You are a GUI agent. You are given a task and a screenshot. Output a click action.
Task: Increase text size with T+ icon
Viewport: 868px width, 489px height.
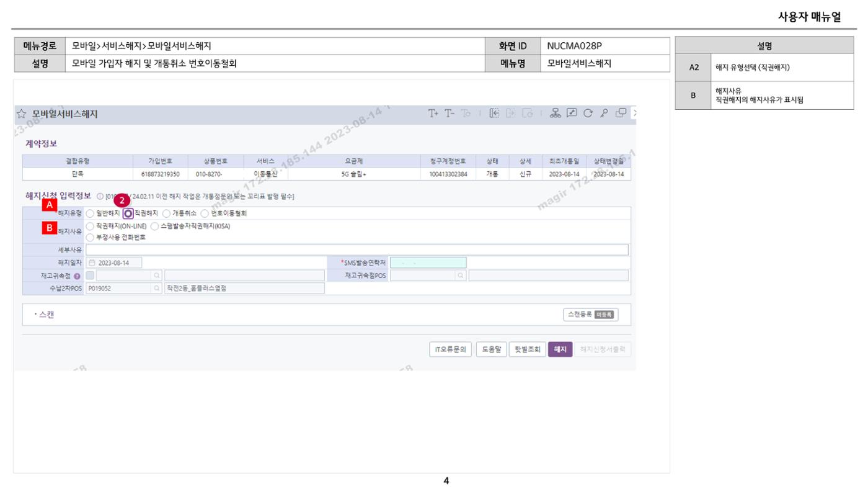(433, 113)
